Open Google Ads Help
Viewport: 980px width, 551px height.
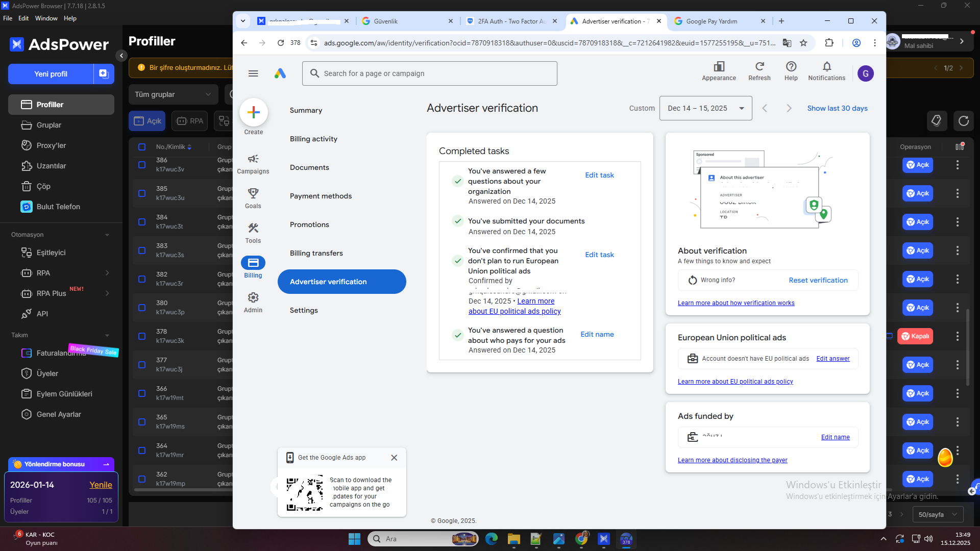791,71
